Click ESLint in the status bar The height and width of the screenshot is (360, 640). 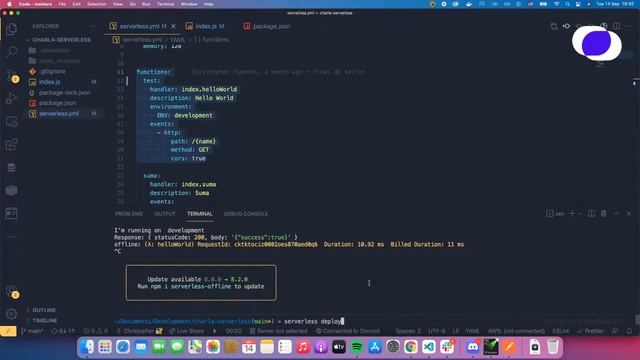point(560,331)
